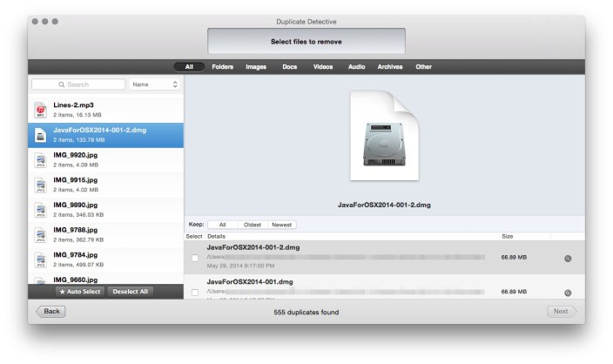
Task: Switch to the Archives filter tab
Action: click(x=390, y=67)
